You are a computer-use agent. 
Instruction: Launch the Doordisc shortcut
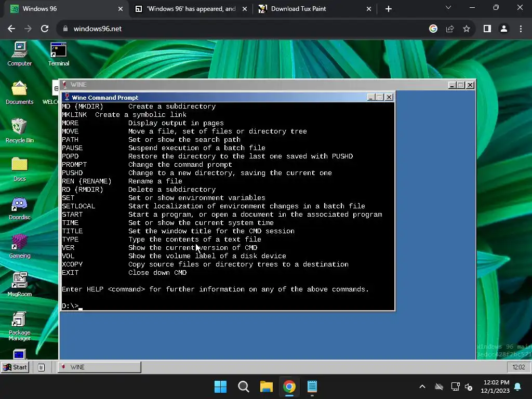click(x=19, y=208)
